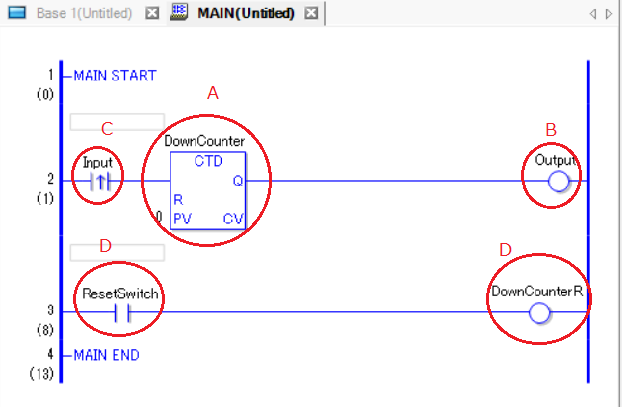The height and width of the screenshot is (407, 622).
Task: Click the DownCounter instance name
Action: click(205, 141)
